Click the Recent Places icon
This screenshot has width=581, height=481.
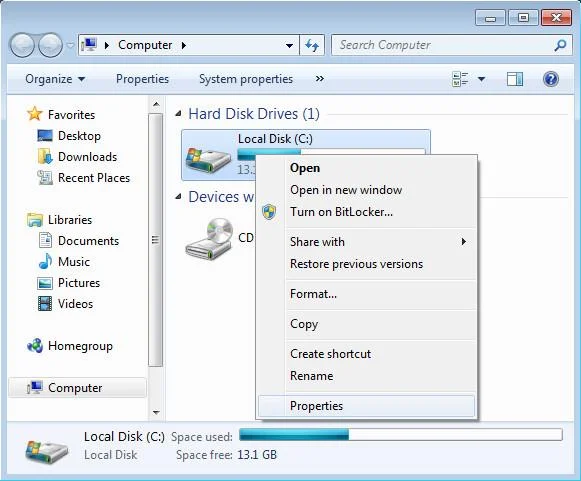pos(45,178)
